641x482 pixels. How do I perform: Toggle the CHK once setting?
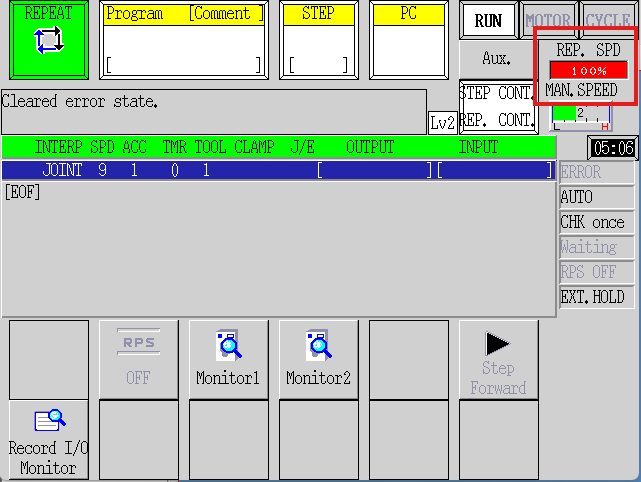click(596, 222)
